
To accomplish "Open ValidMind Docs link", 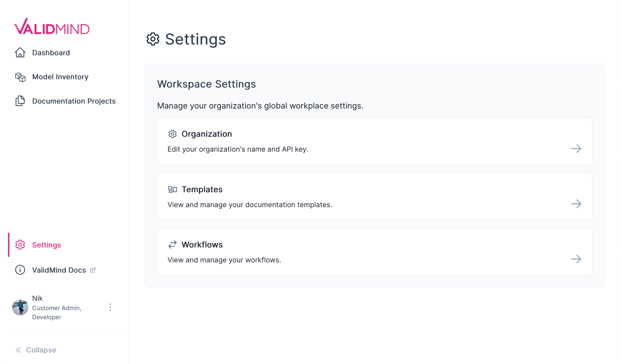I will pos(59,270).
